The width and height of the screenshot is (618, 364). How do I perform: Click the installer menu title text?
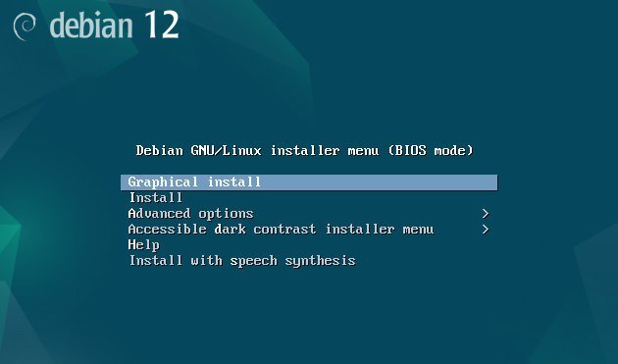304,151
